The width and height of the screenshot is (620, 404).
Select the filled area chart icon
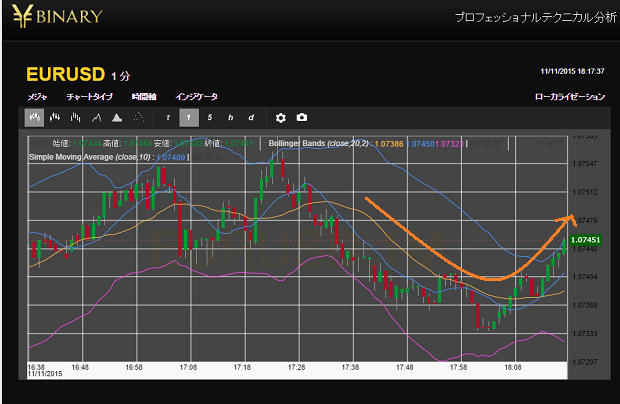[x=117, y=118]
